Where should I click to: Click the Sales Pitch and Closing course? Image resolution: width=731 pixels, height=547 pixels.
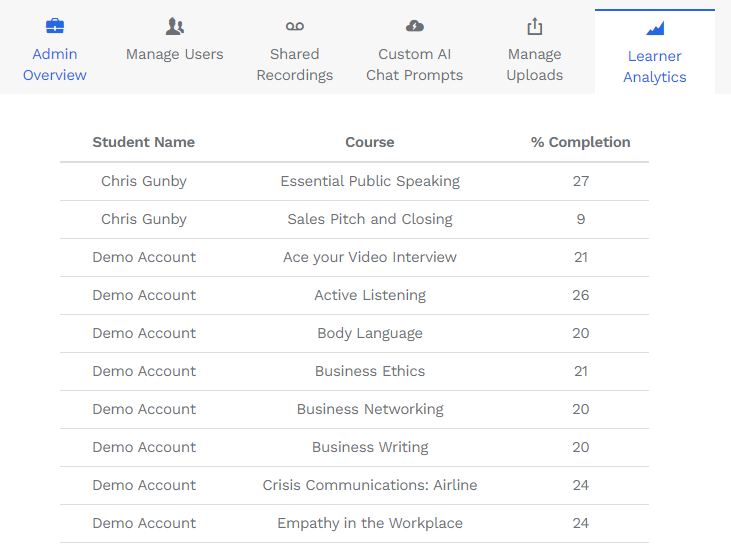pos(370,219)
